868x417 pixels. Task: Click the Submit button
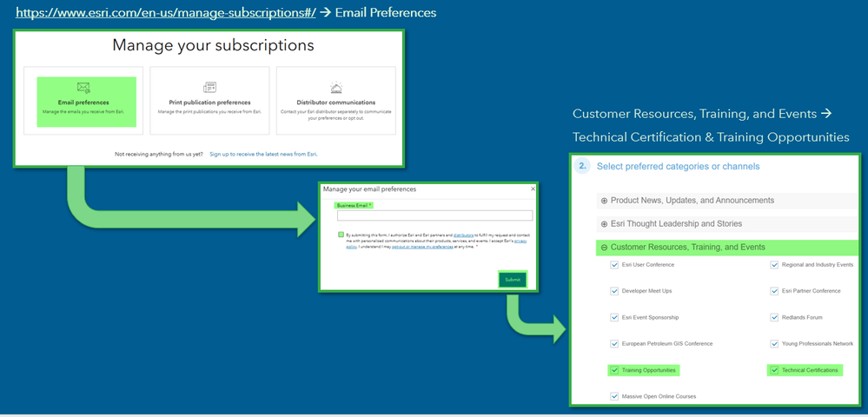(x=513, y=280)
